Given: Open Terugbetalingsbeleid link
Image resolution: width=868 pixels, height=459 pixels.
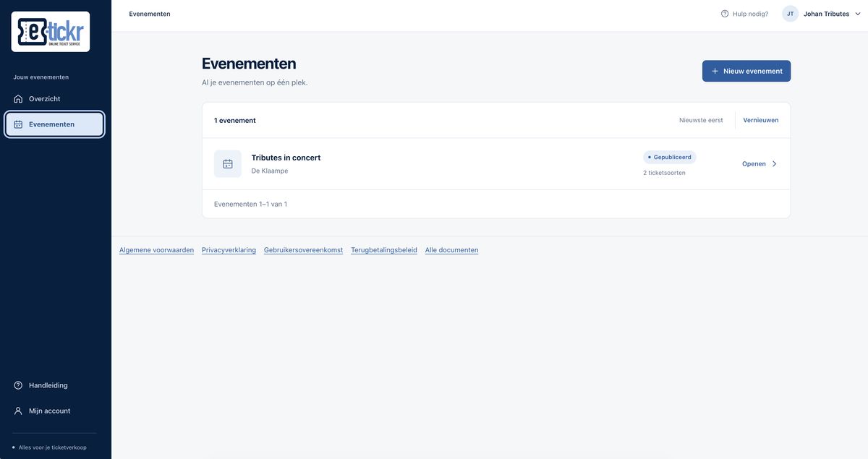Looking at the screenshot, I should click(x=384, y=250).
